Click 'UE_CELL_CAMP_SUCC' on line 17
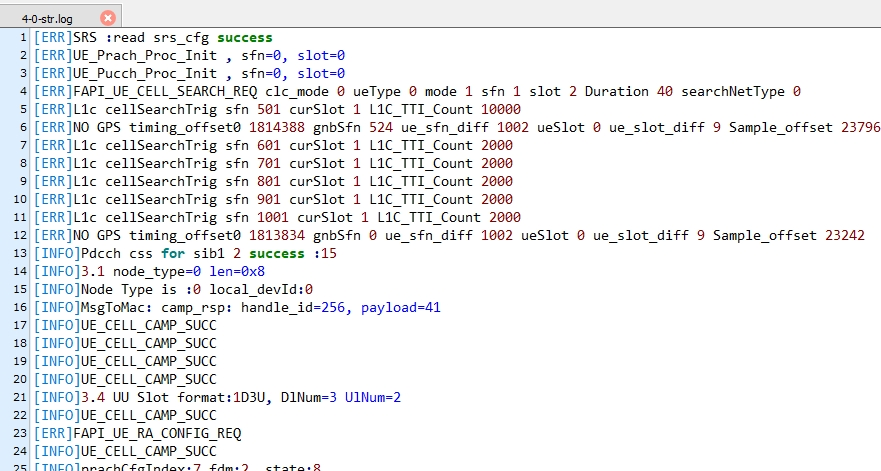Screen dimensions: 881x471 (148, 325)
